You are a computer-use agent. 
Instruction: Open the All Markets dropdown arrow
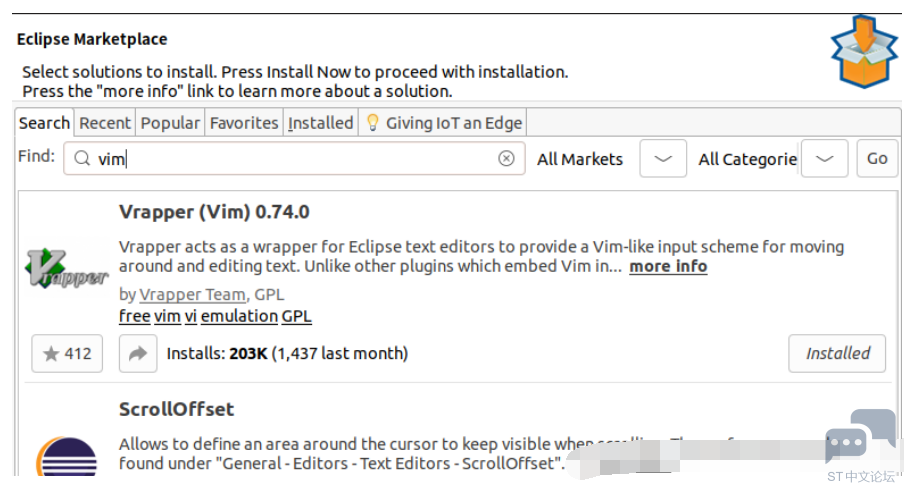click(663, 158)
